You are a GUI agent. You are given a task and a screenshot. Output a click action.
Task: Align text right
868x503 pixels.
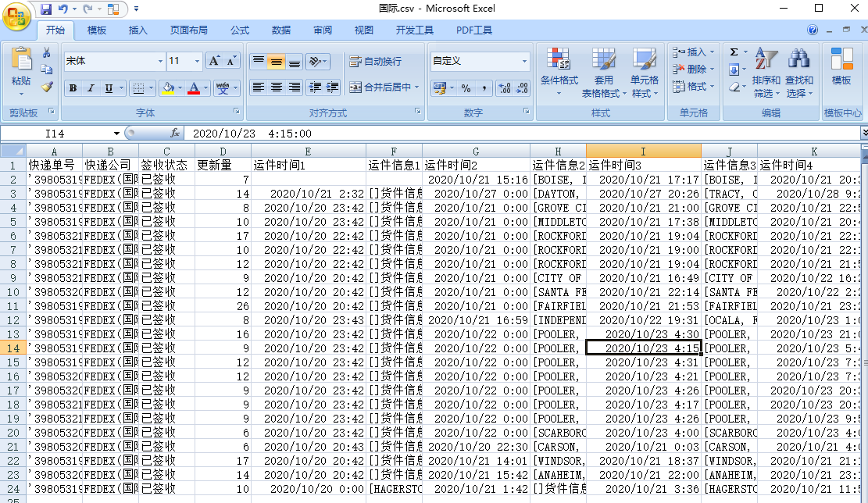295,87
